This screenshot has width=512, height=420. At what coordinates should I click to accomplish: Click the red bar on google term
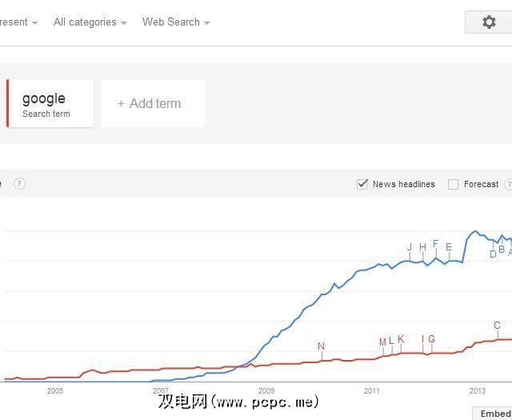click(7, 103)
